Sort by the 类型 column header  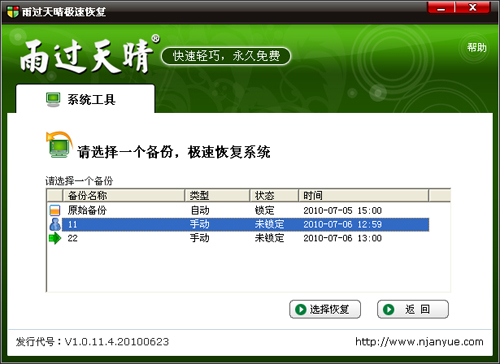tap(217, 195)
